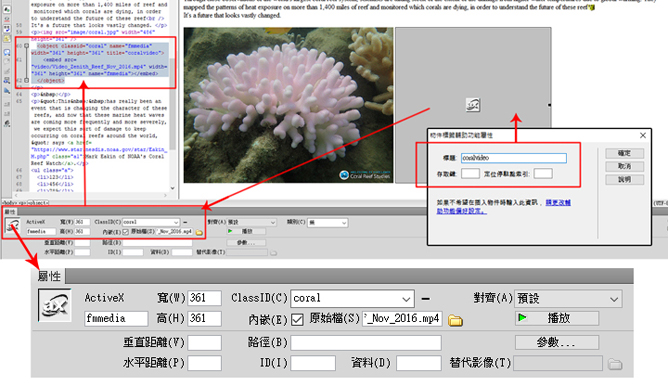The width and height of the screenshot is (668, 386).
Task: Click width field in small properties panel
Action: tap(82, 222)
